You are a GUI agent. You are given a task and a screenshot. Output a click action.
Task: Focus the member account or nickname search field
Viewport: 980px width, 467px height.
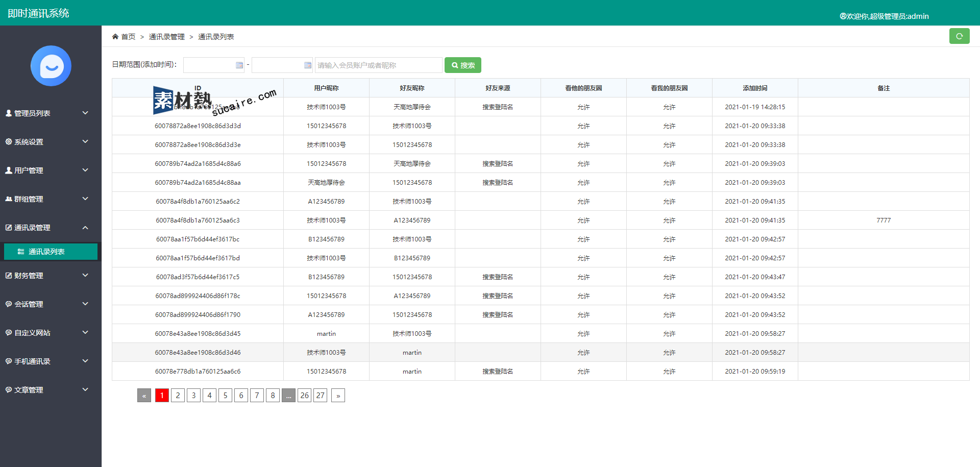point(378,65)
